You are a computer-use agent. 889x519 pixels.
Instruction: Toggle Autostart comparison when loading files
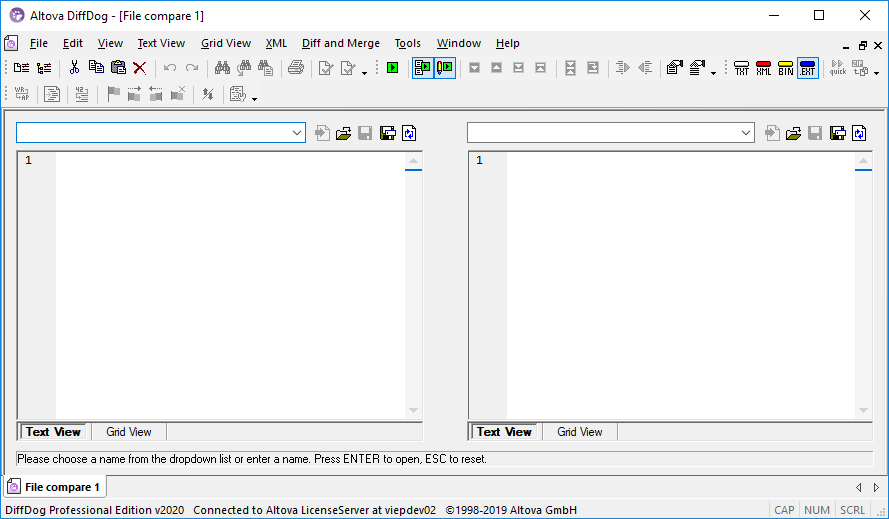tap(423, 68)
